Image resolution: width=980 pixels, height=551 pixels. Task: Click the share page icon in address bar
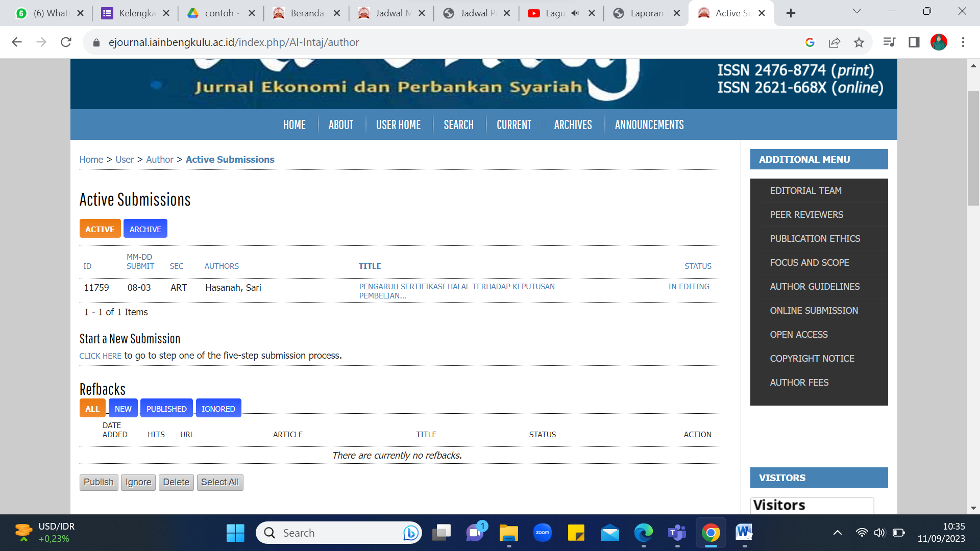[835, 42]
